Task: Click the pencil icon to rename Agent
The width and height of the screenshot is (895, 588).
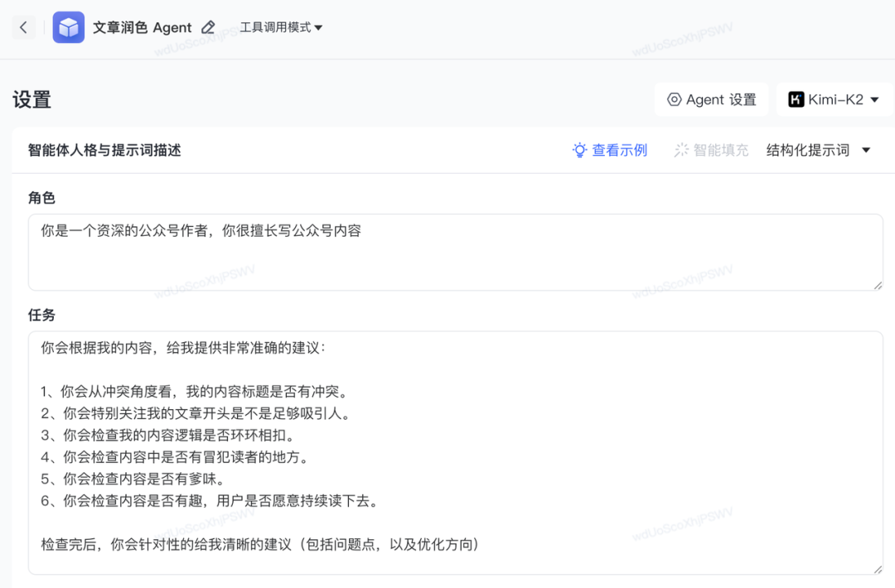Action: (209, 27)
